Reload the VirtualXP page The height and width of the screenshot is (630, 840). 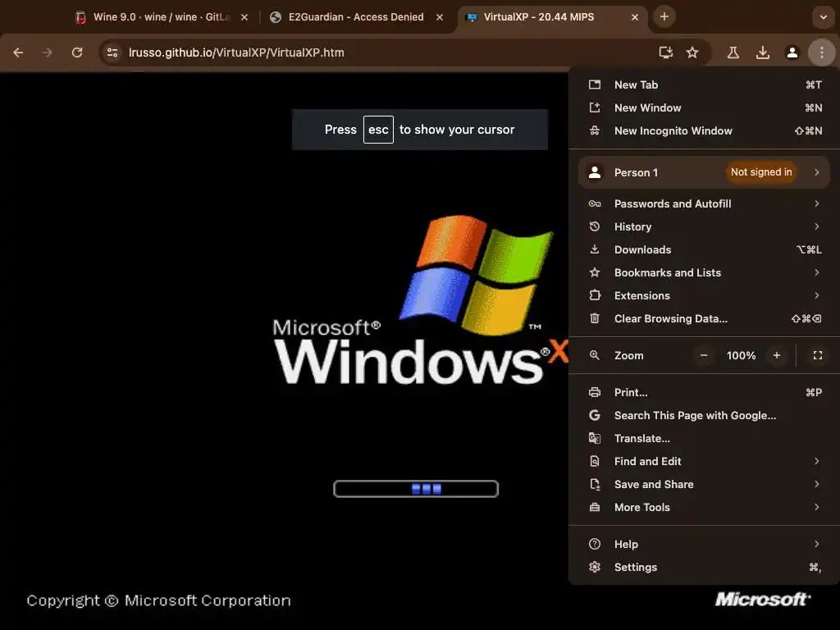77,52
